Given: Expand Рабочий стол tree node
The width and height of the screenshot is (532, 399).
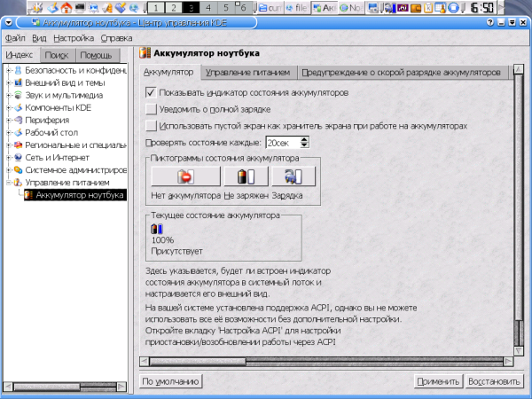Looking at the screenshot, I should (x=9, y=133).
